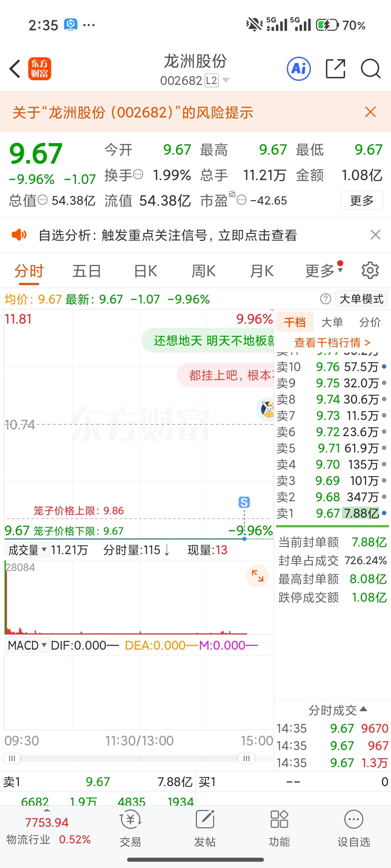
Task: Tap the right timeline range handle
Action: (x=247, y=758)
